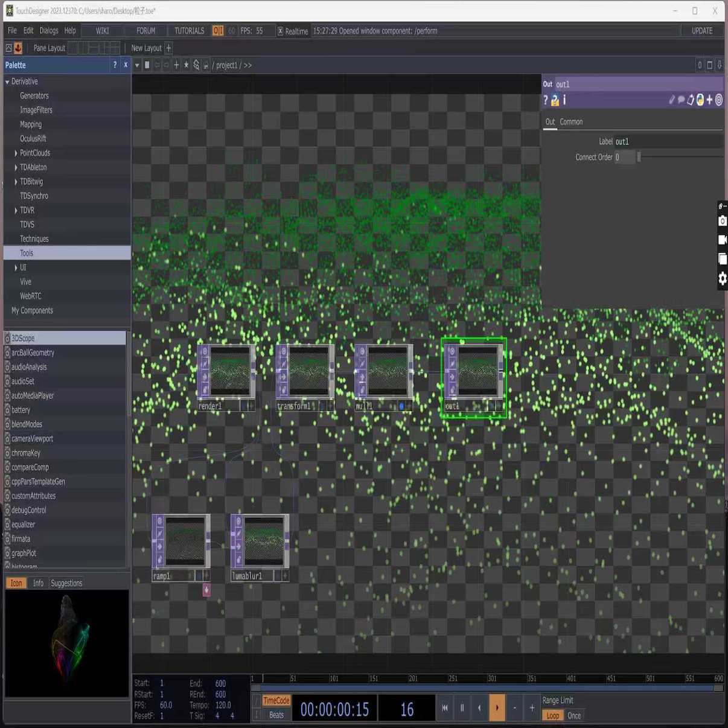Open the Python expression icon in the Out parameters
The height and width of the screenshot is (728, 728).
coord(700,100)
